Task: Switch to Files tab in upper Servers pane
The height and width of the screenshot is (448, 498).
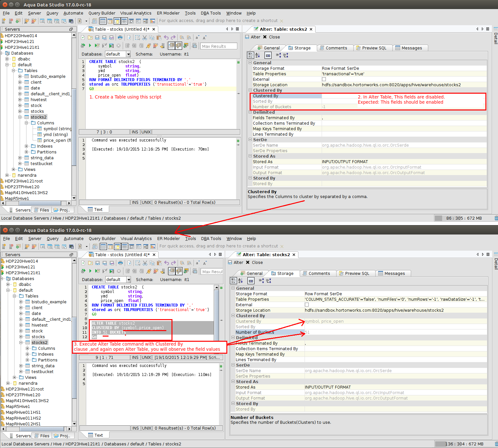Action: [42, 210]
